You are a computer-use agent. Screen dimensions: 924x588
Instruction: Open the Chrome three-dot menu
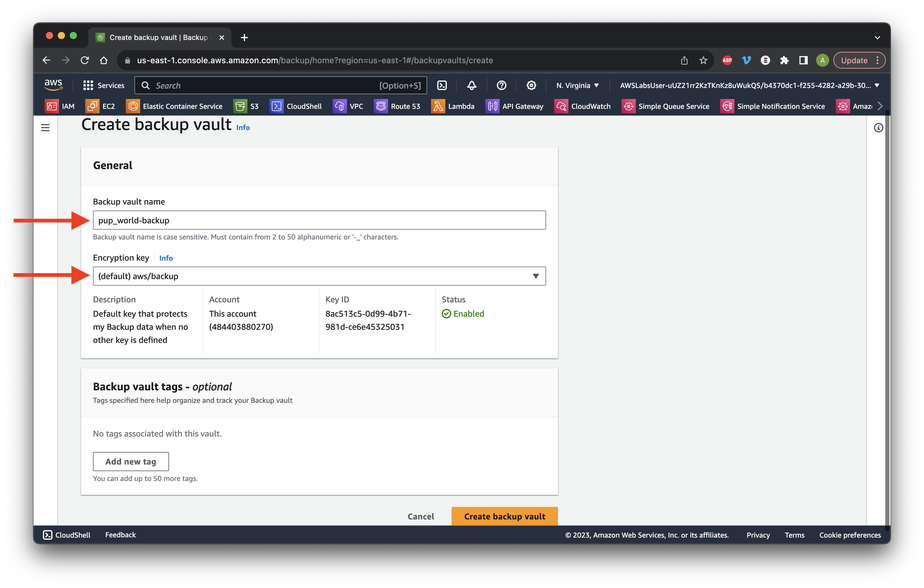coord(878,60)
